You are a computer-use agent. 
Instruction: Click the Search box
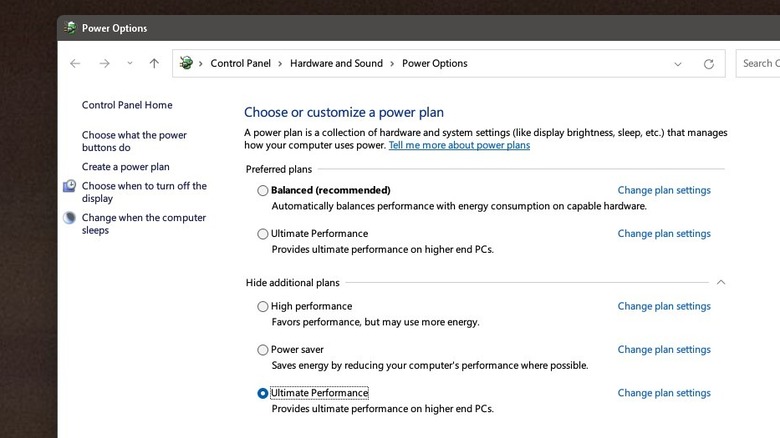pos(758,63)
